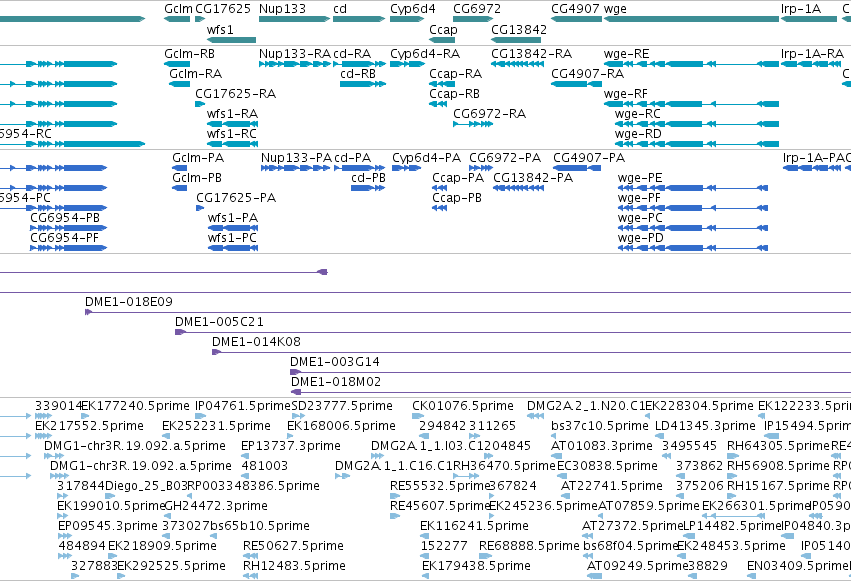Open EST EK116241.5prime
The width and height of the screenshot is (851, 581).
[474, 526]
